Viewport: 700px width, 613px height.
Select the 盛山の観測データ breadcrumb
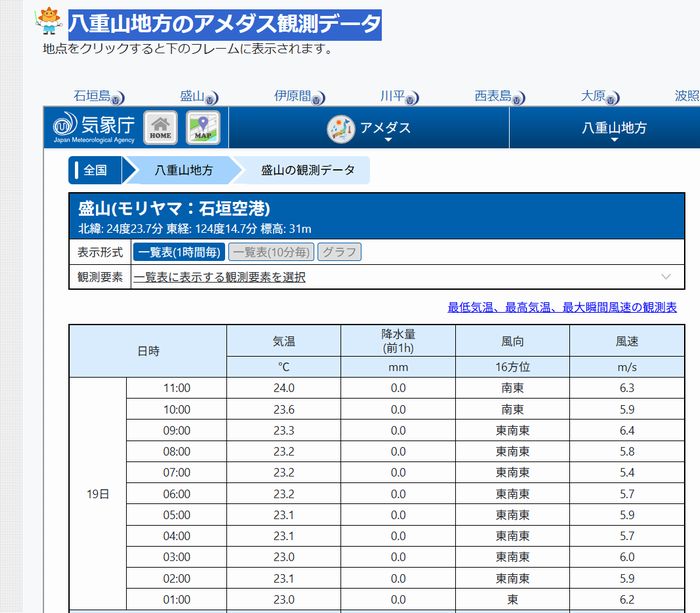308,170
